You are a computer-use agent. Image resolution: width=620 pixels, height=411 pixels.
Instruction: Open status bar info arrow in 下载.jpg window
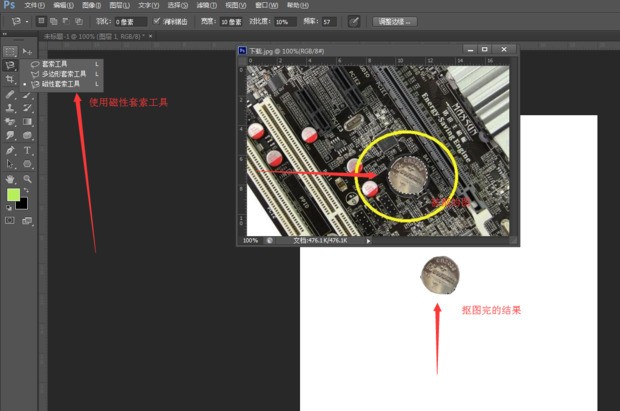pyautogui.click(x=368, y=241)
